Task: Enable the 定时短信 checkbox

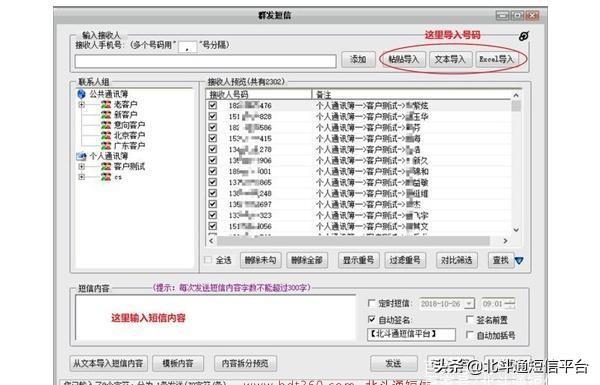Action: pyautogui.click(x=371, y=303)
